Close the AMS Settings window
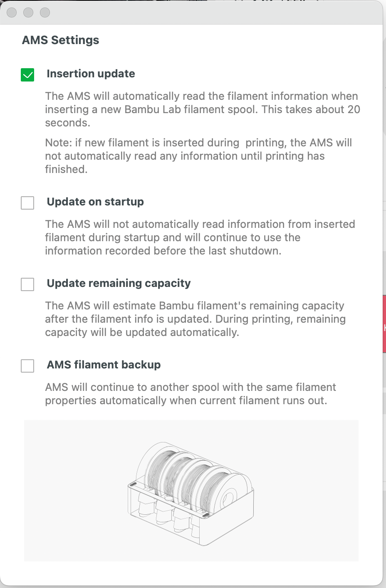386x588 pixels. (12, 12)
